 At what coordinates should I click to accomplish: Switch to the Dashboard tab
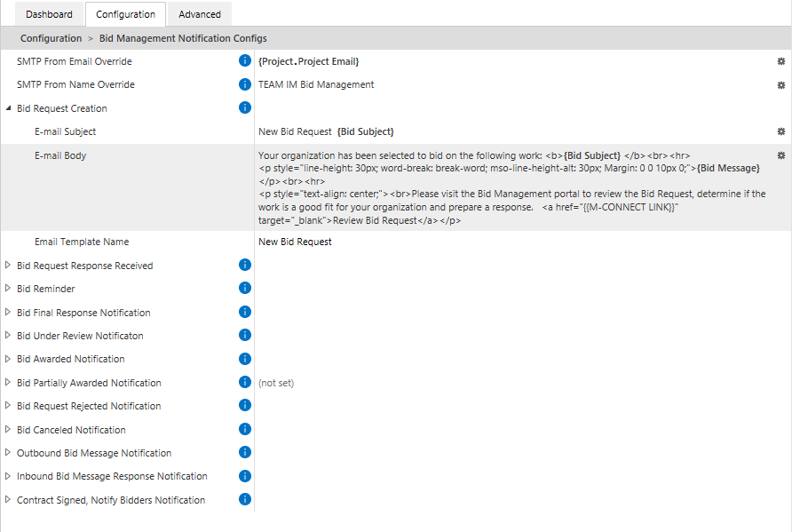(x=49, y=14)
